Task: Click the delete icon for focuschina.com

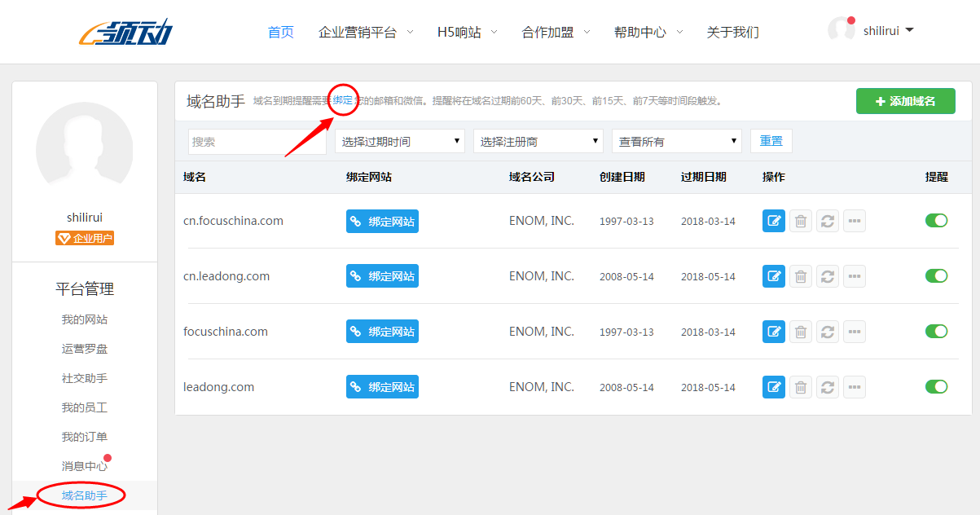Action: point(800,331)
